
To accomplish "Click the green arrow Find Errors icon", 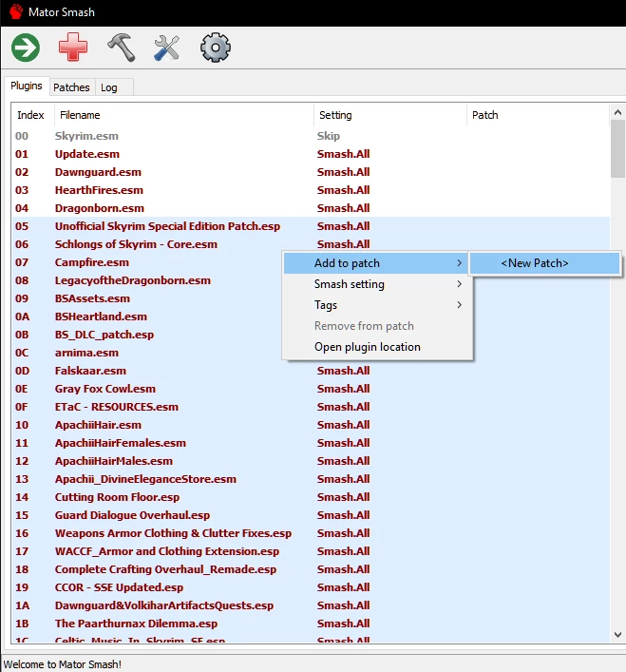I will (26, 48).
